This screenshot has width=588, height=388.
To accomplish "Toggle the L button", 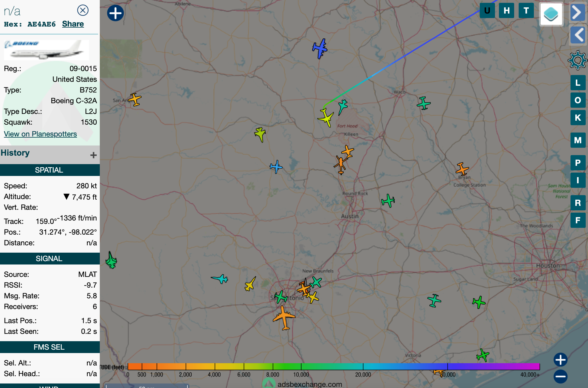I will click(x=578, y=83).
